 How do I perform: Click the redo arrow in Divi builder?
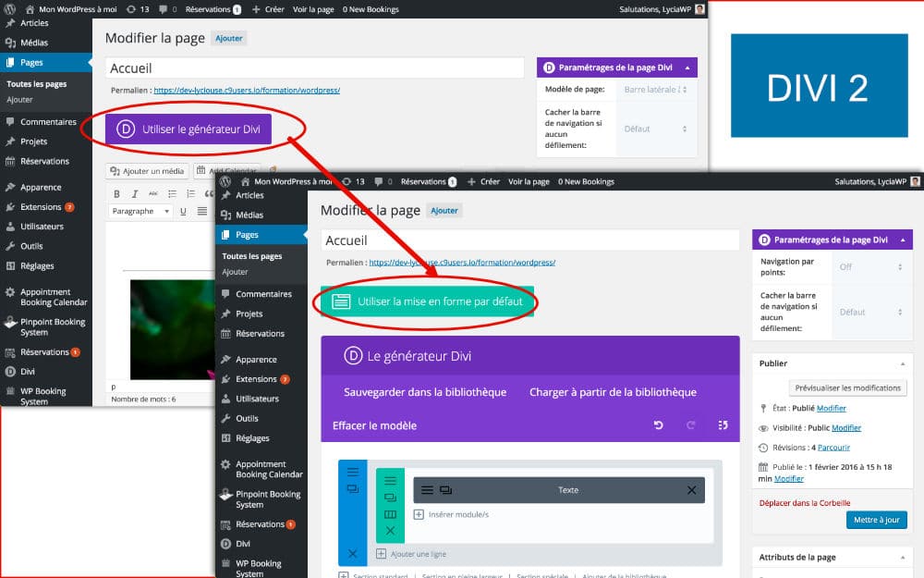(690, 425)
